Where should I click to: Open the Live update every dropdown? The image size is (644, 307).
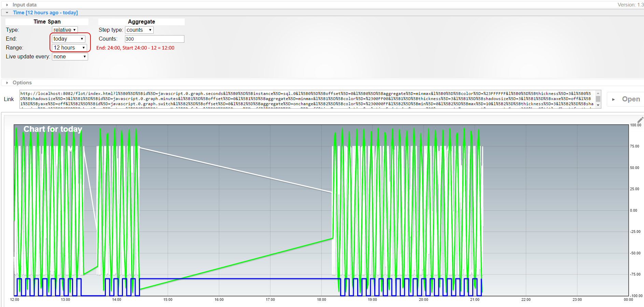[70, 57]
